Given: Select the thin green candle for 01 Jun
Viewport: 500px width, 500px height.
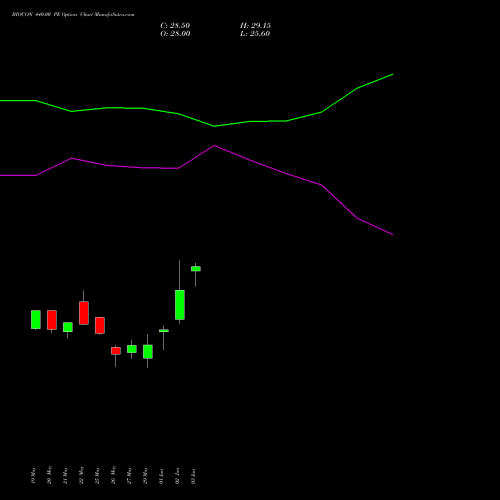Looking at the screenshot, I should click(x=164, y=331).
